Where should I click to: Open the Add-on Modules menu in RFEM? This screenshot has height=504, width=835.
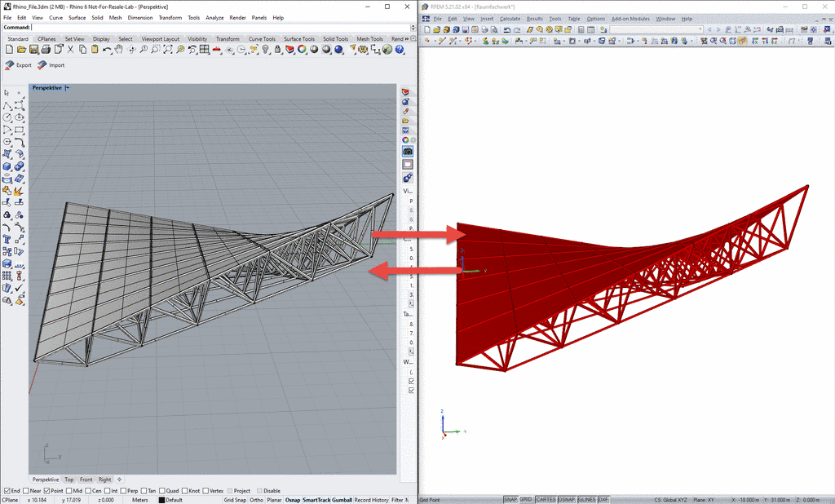[x=630, y=18]
